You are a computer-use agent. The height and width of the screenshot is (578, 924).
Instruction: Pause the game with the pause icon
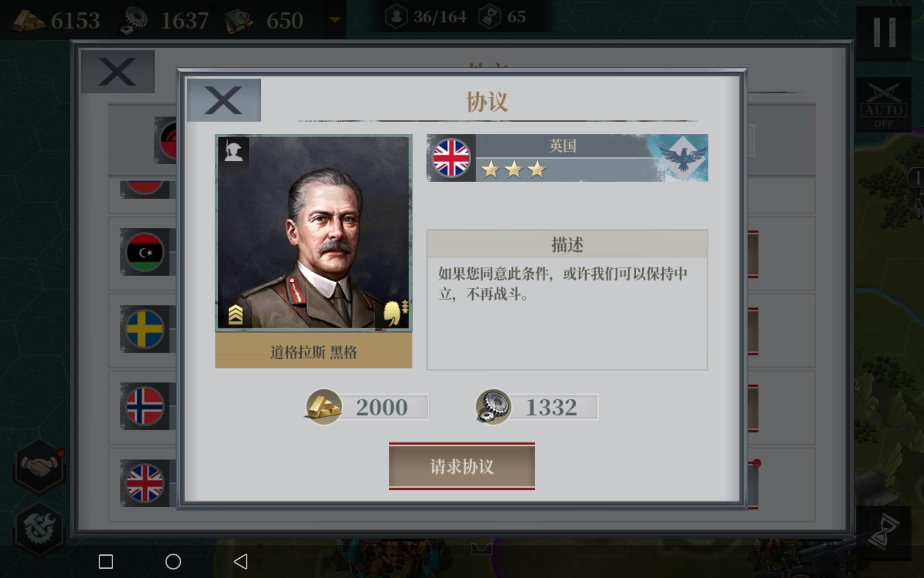884,32
